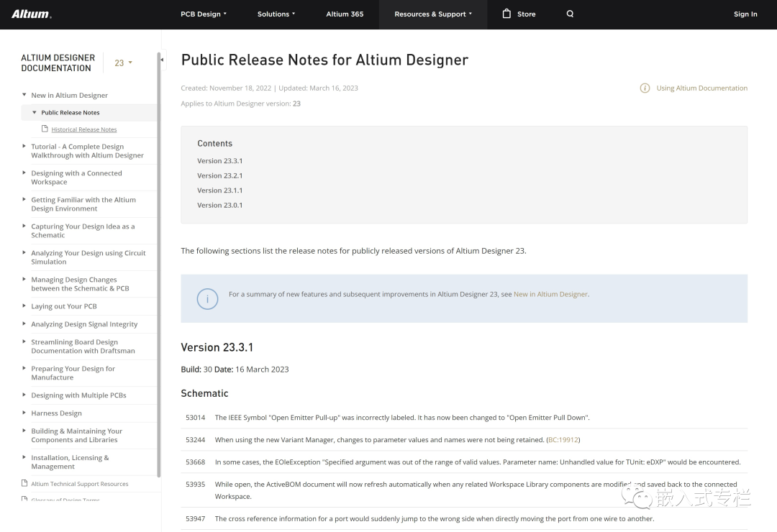Open the BC:19912 reference link
This screenshot has width=777, height=532.
tap(563, 440)
